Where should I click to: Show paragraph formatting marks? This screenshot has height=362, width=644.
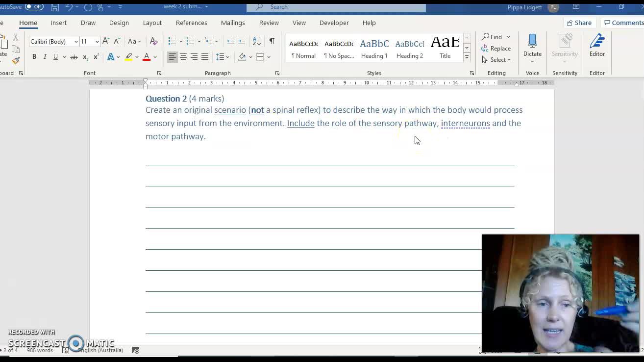coord(272,41)
